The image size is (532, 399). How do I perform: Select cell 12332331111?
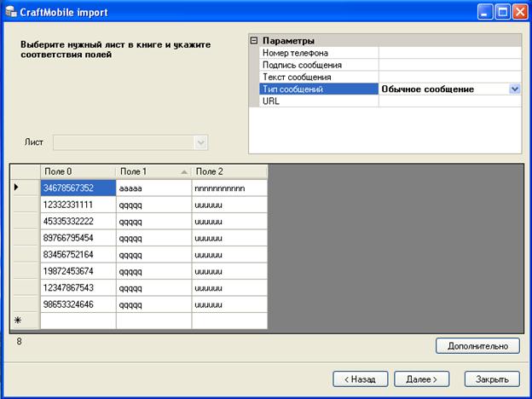(78, 205)
